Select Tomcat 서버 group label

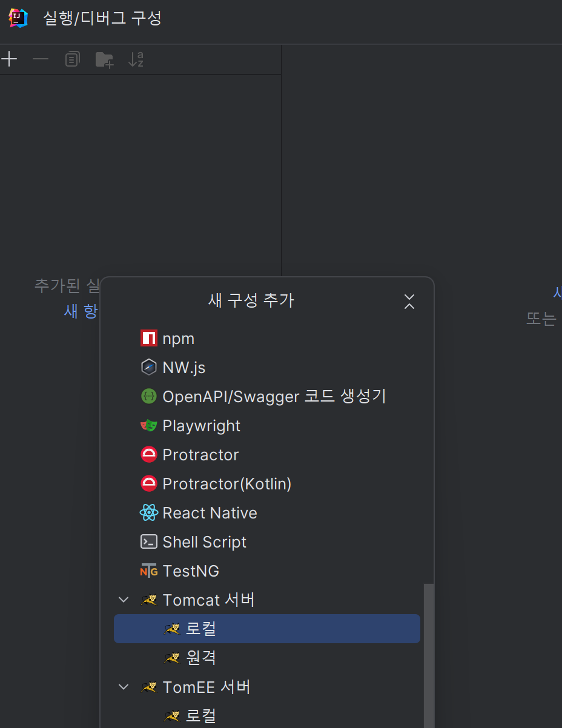click(208, 600)
